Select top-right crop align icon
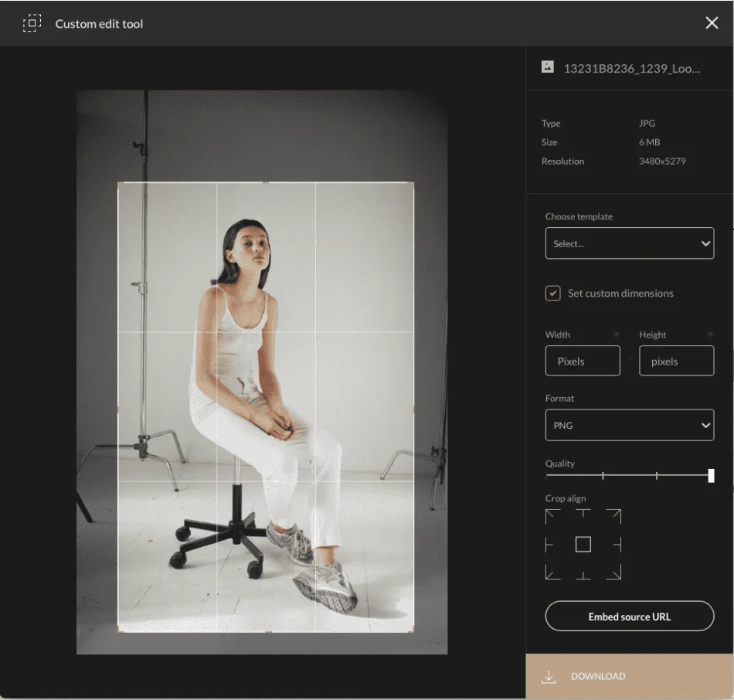 (613, 517)
